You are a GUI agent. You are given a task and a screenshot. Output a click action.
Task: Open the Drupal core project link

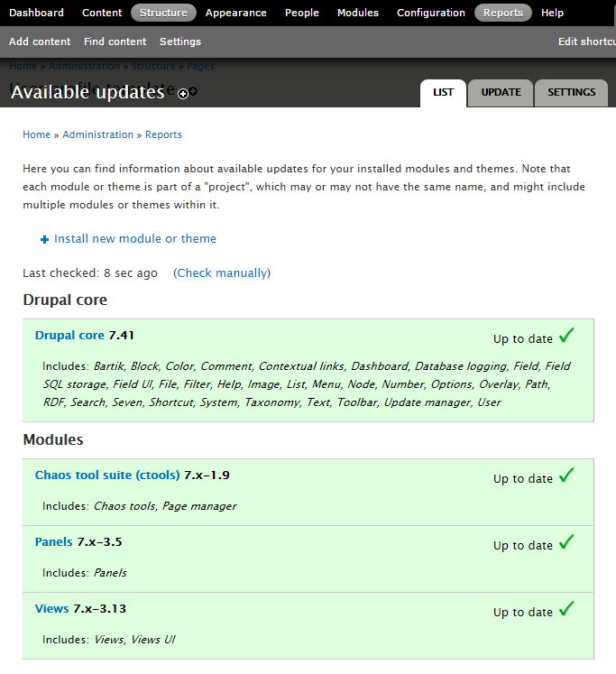69,335
